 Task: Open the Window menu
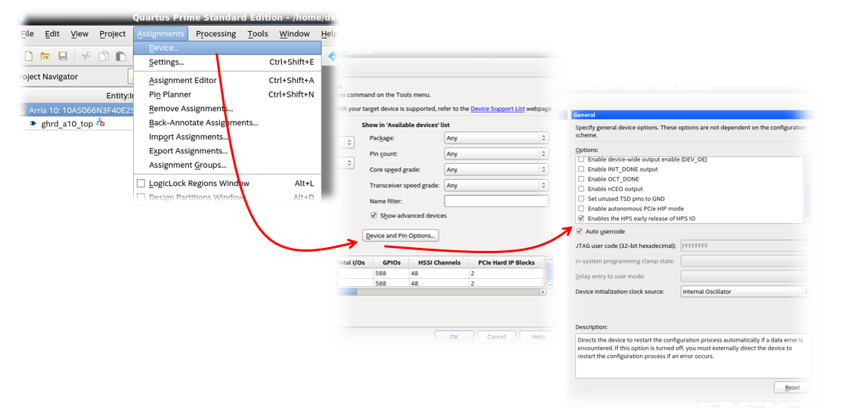295,34
